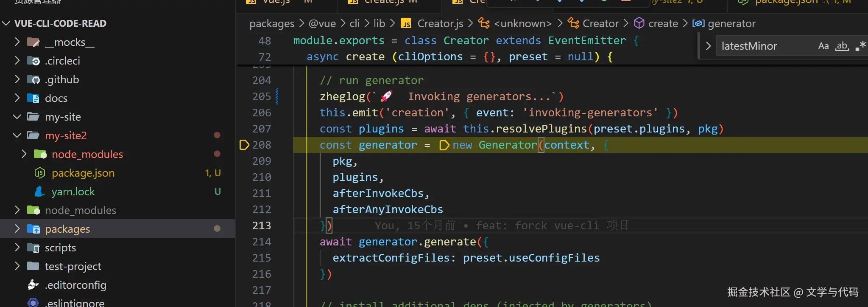Click the .github folder icon
The height and width of the screenshot is (307, 868).
pos(33,79)
